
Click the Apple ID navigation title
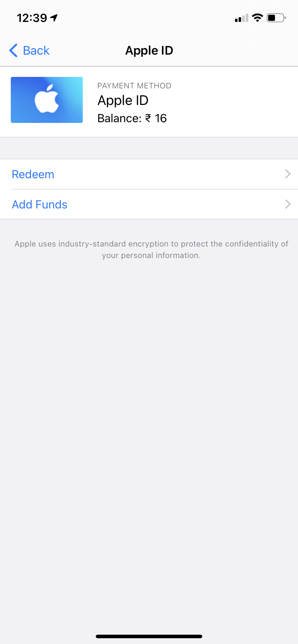(149, 51)
